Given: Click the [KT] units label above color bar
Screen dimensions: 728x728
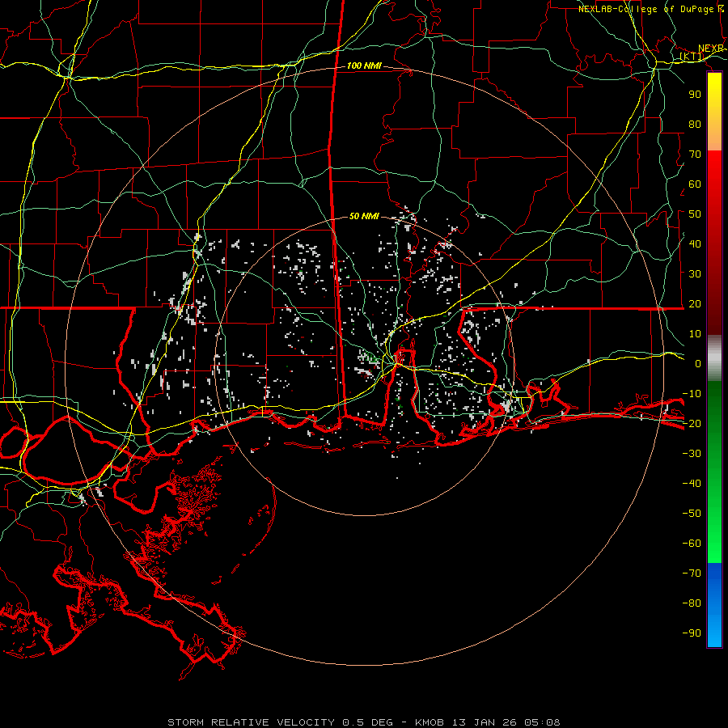Looking at the screenshot, I should point(692,57).
